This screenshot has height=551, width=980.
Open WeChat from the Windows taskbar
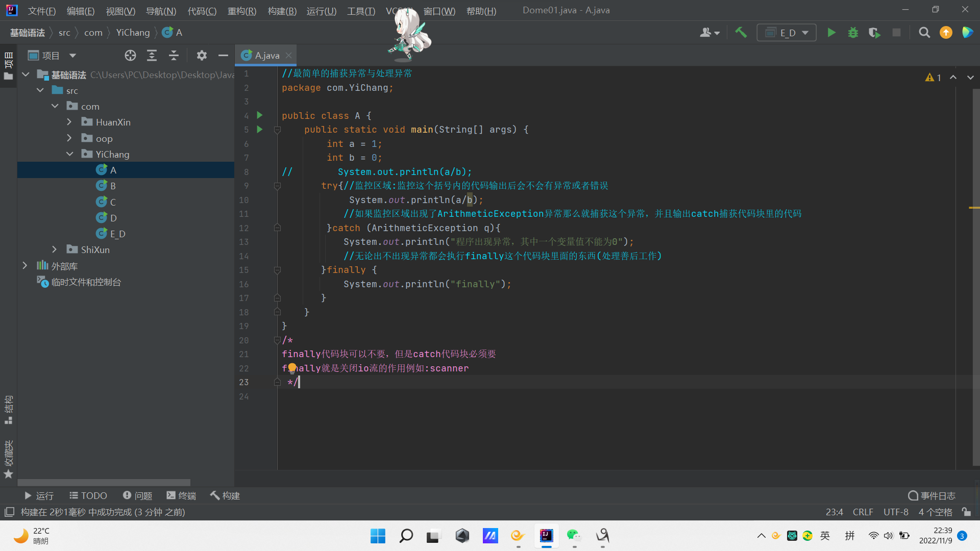coord(574,535)
